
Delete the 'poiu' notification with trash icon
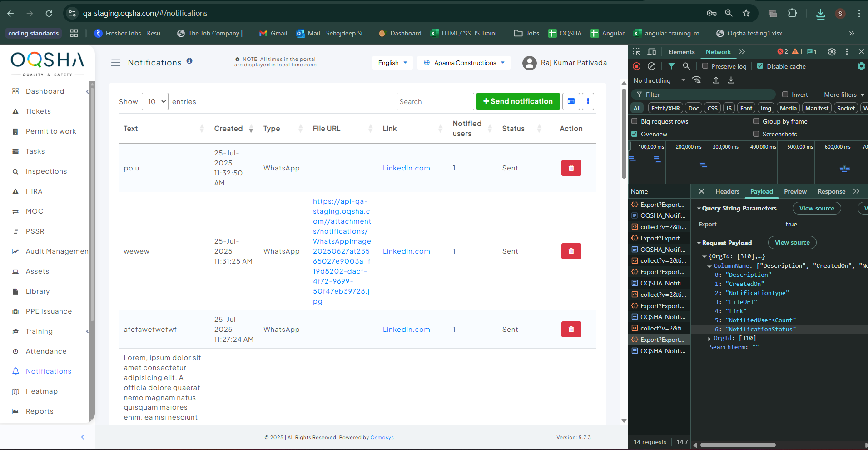[x=571, y=168]
